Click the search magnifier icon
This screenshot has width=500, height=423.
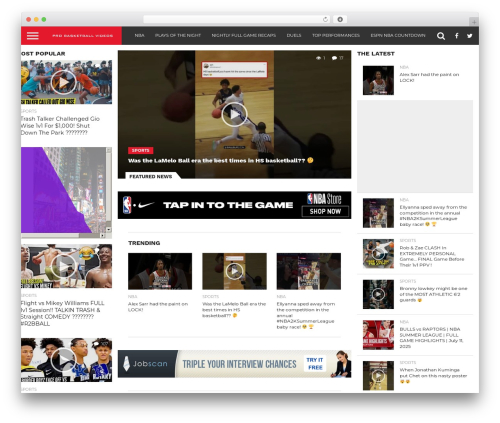(x=441, y=36)
